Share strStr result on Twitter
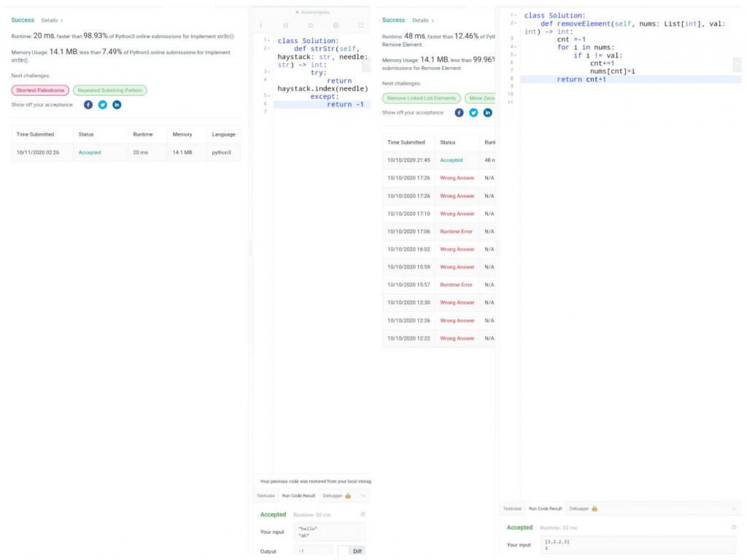747x560 pixels. (x=102, y=105)
